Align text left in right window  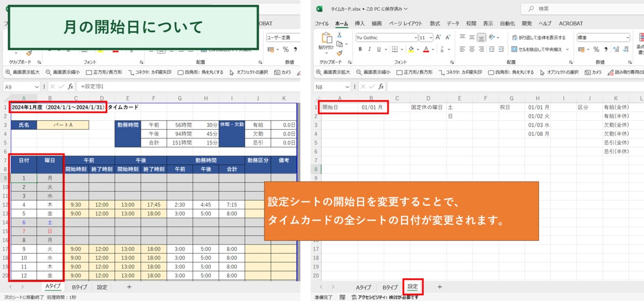[x=462, y=49]
